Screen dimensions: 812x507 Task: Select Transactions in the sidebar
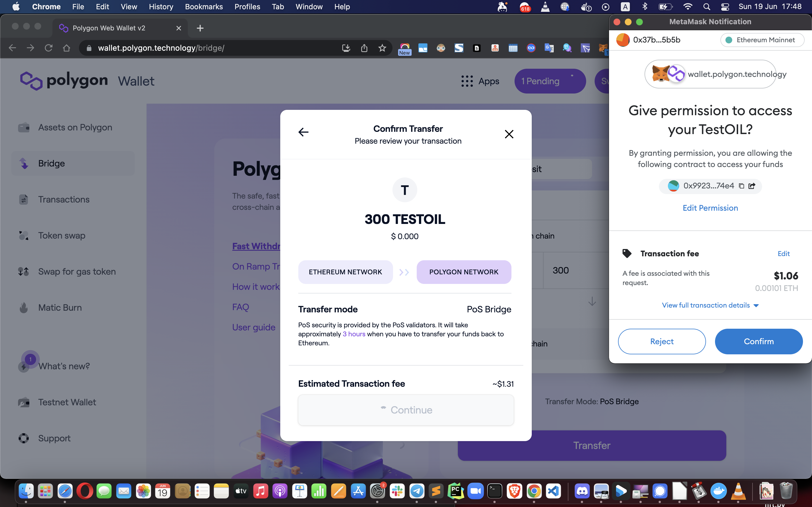click(64, 199)
